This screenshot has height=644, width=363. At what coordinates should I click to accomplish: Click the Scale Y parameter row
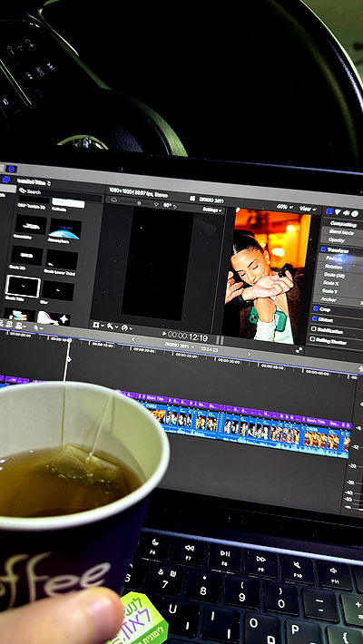[337, 291]
